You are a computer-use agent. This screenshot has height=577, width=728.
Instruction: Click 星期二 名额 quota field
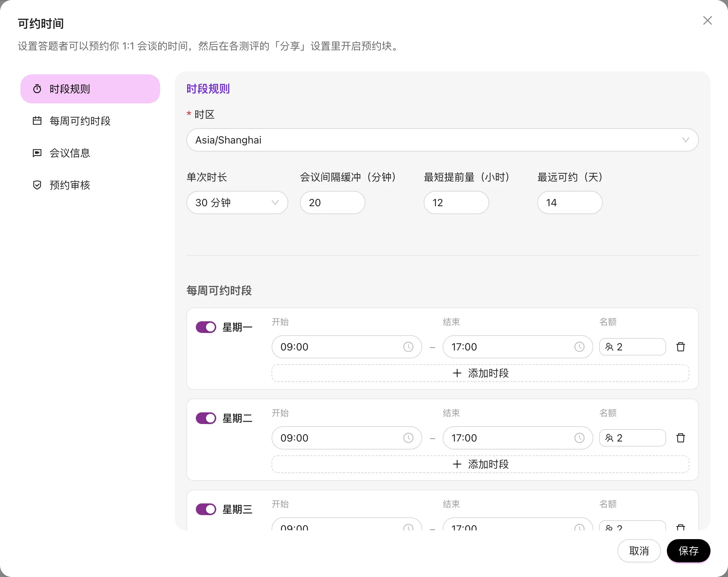pos(633,438)
